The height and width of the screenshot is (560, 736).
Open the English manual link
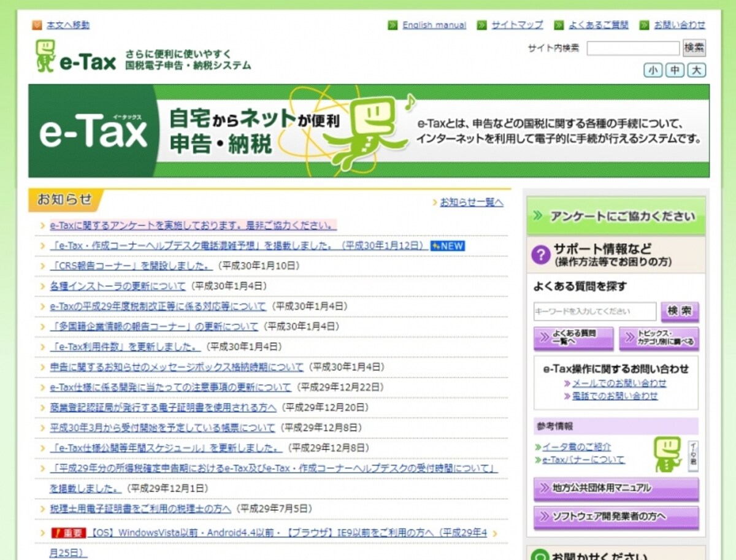434,25
